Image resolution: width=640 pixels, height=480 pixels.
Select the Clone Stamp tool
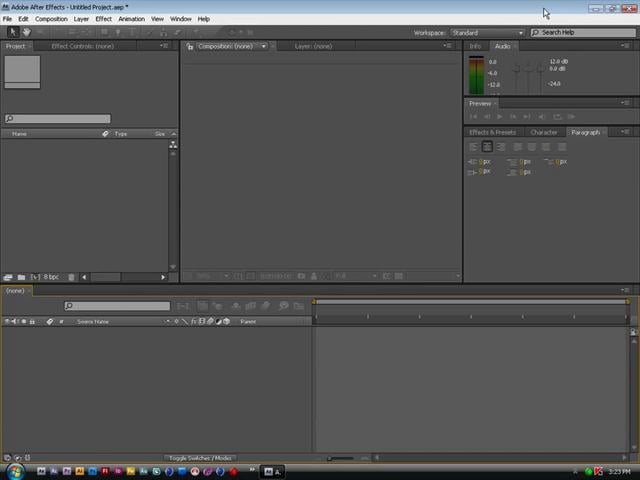(163, 32)
